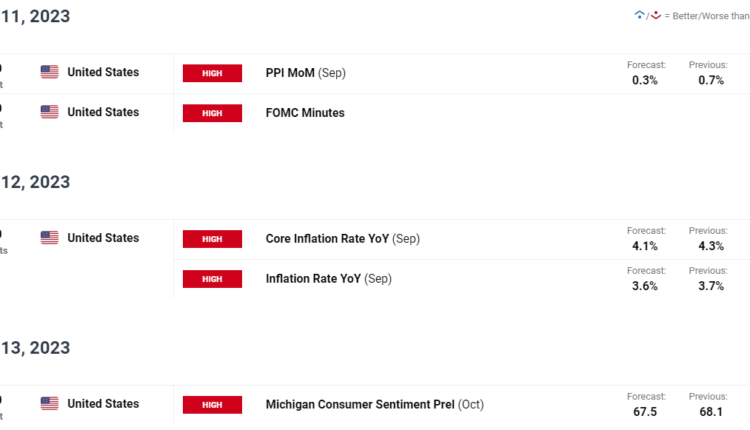This screenshot has width=750, height=430.
Task: Click the HIGH badge next to Inflation Rate YoY
Action: coord(212,279)
